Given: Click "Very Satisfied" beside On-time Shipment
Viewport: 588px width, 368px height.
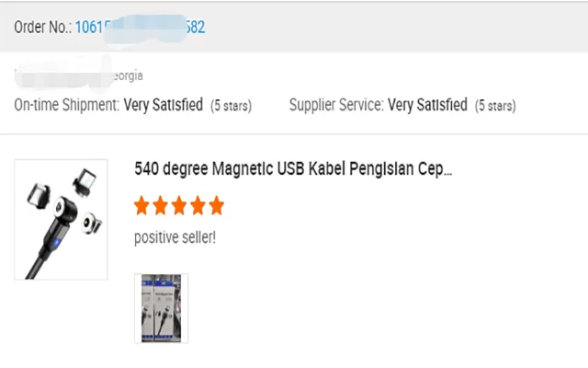Looking at the screenshot, I should (x=164, y=105).
